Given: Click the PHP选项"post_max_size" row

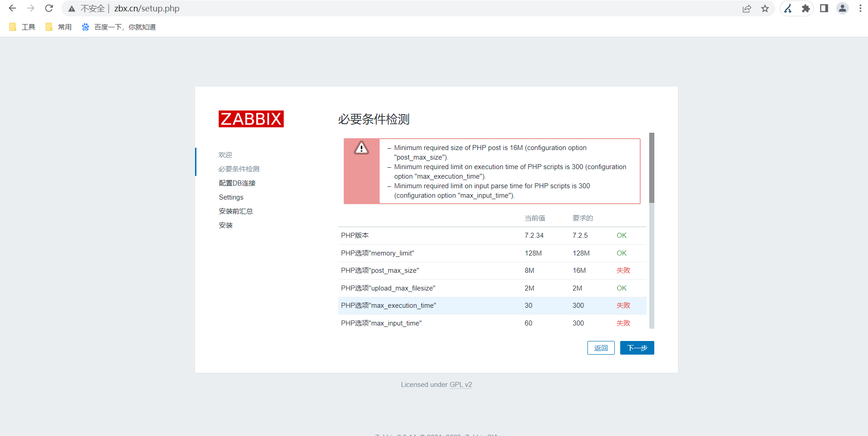Looking at the screenshot, I should pyautogui.click(x=492, y=271).
